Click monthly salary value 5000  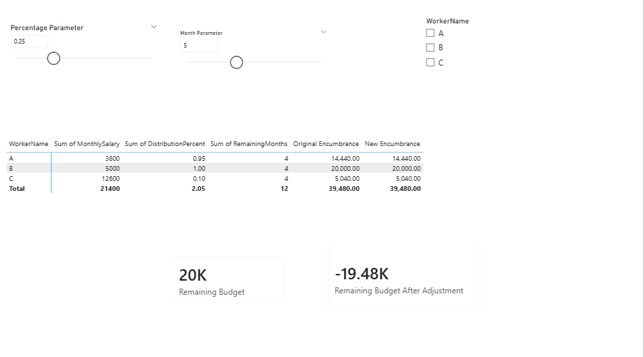[112, 168]
